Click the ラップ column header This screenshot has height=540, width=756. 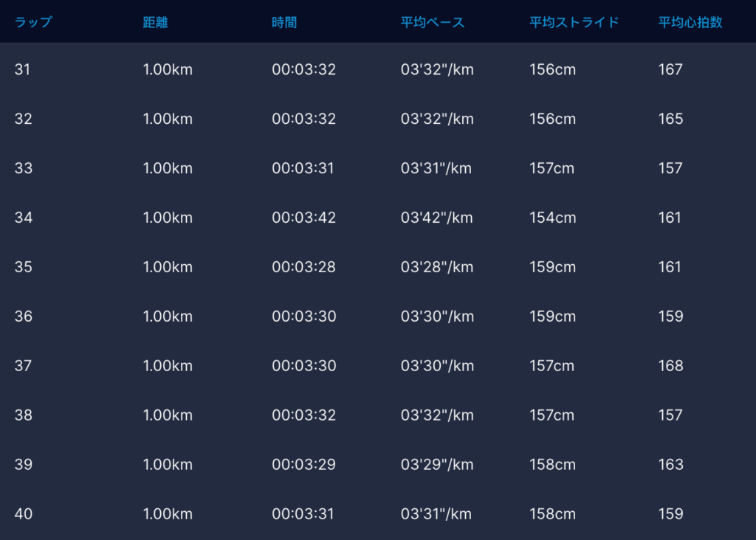pyautogui.click(x=33, y=22)
